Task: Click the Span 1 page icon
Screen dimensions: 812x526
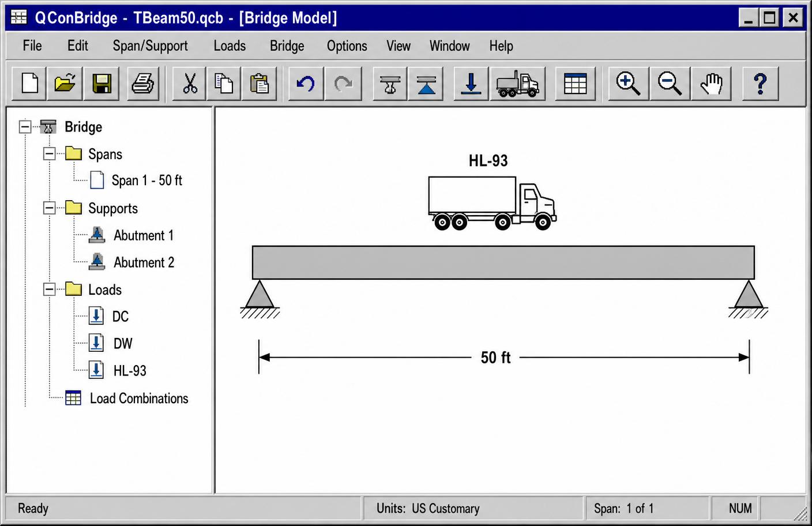Action: click(97, 181)
